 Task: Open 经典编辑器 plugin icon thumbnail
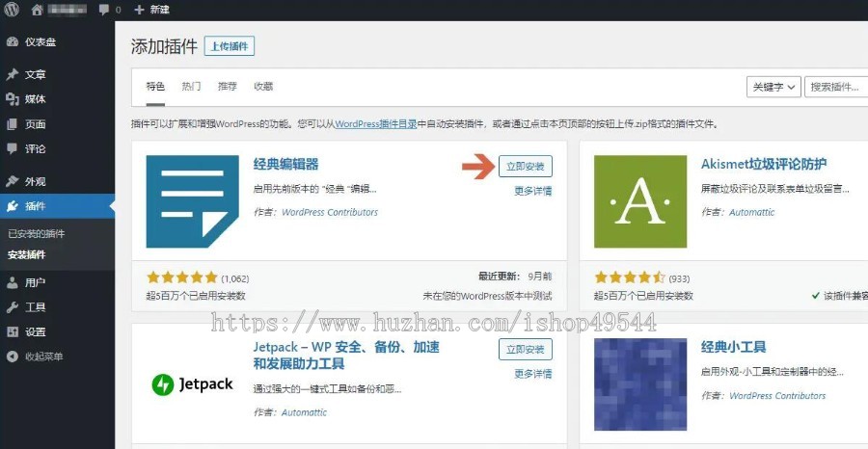click(x=193, y=201)
